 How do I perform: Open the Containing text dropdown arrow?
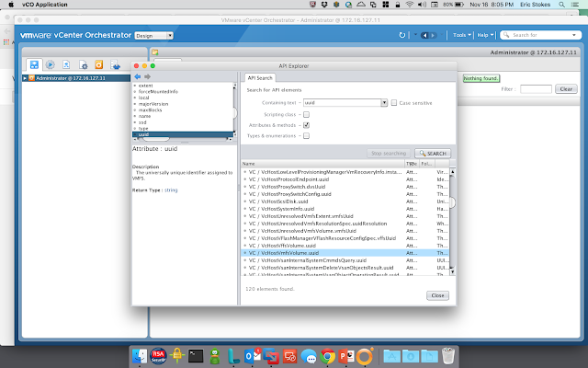[384, 102]
